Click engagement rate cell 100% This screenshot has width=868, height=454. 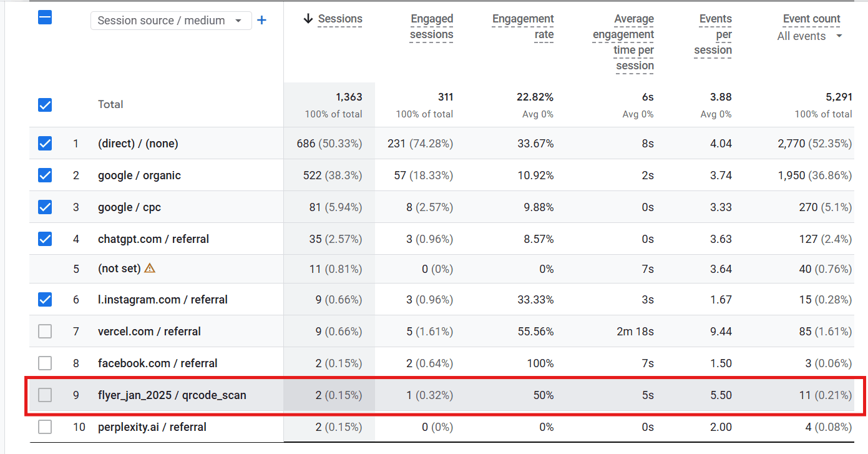(541, 363)
